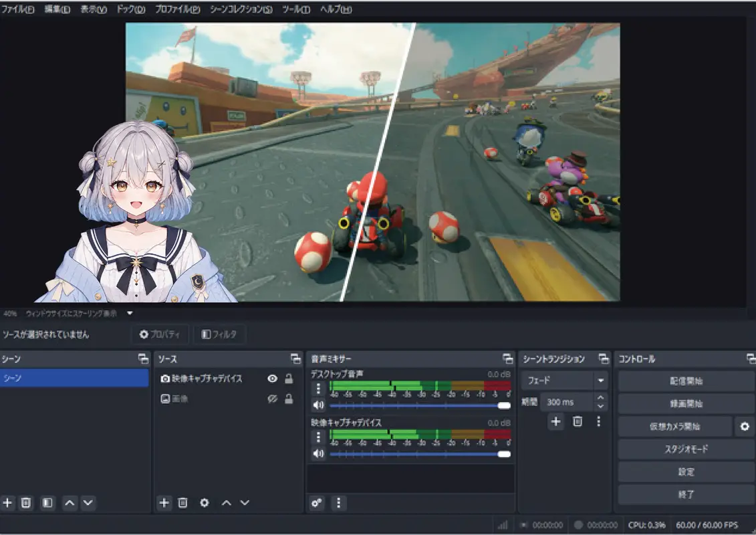Click the デスクトップ音声 level meter
The width and height of the screenshot is (756, 535).
coord(420,385)
